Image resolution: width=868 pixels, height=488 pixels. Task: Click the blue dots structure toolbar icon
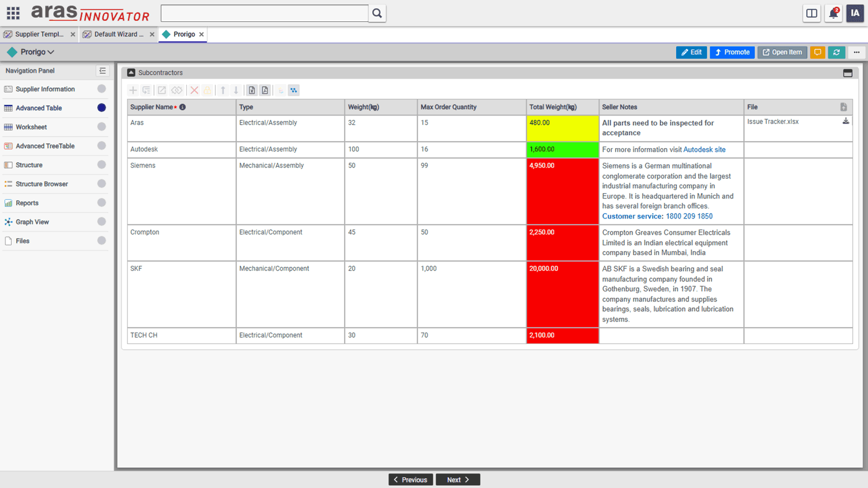pos(293,91)
